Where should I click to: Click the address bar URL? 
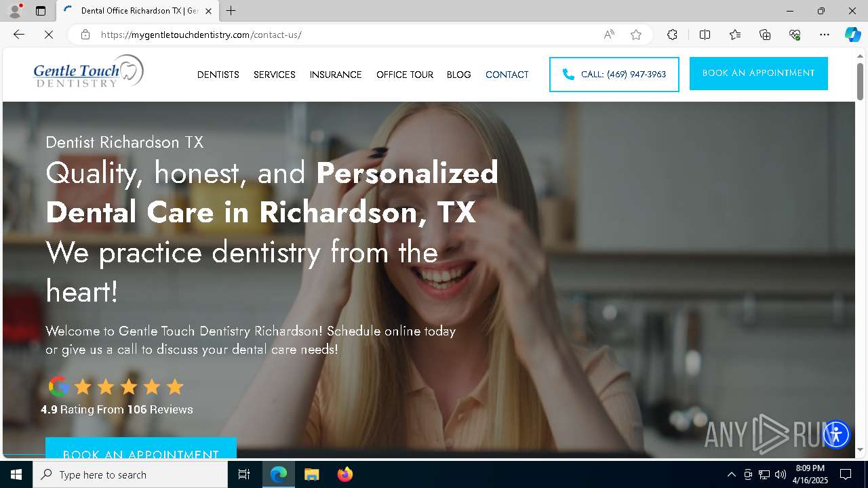[201, 35]
